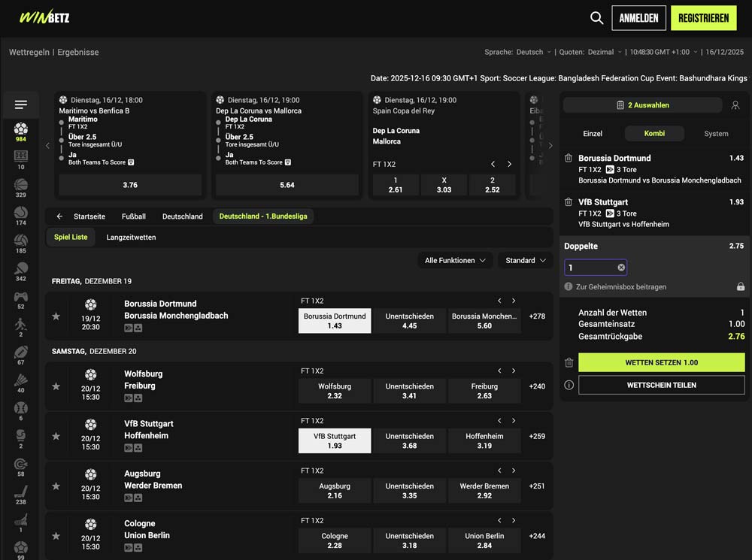Image resolution: width=752 pixels, height=560 pixels.
Task: Click the stake input field showing 1
Action: 590,267
